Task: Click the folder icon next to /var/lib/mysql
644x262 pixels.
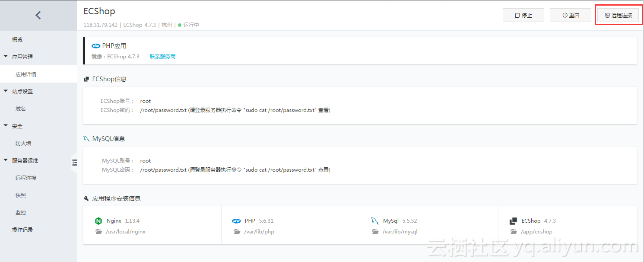Action: 375,232
